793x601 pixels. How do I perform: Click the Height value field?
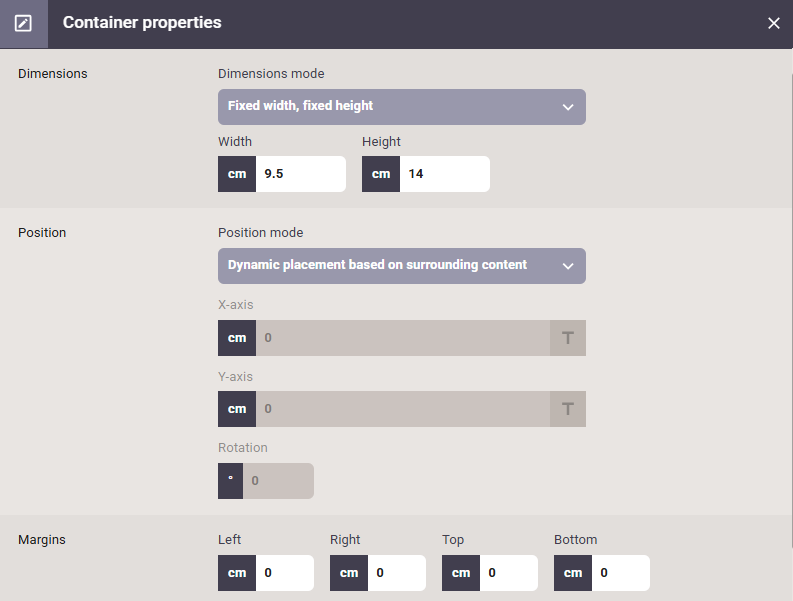pyautogui.click(x=445, y=174)
